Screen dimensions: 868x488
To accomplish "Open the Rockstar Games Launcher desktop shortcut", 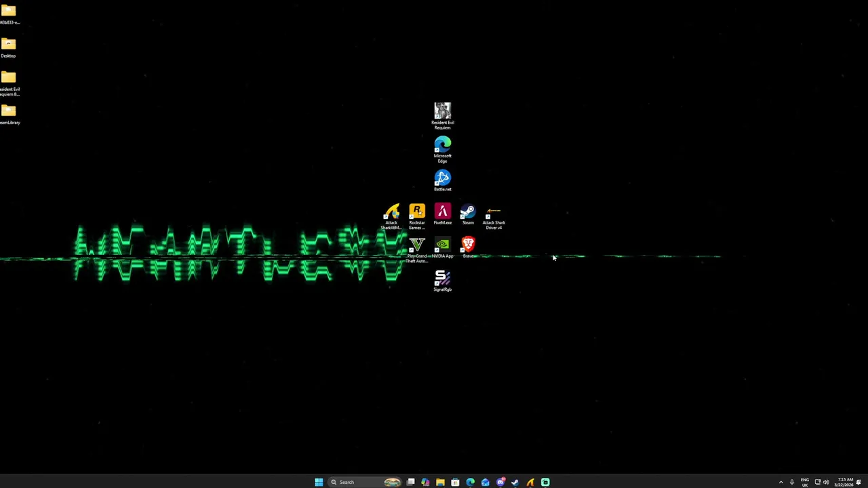I will [x=417, y=217].
